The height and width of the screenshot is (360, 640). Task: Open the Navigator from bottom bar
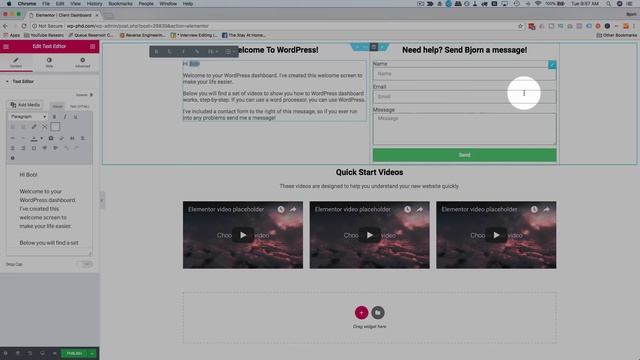pos(18,353)
